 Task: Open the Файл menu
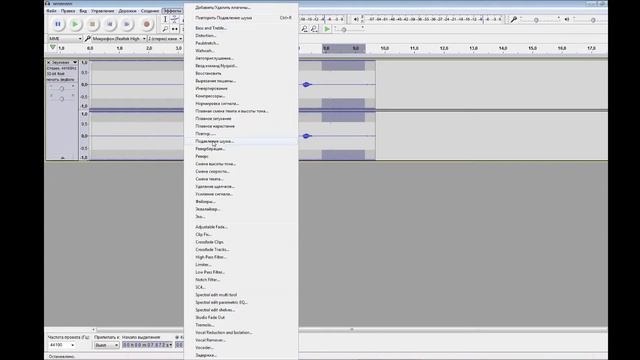click(x=52, y=11)
